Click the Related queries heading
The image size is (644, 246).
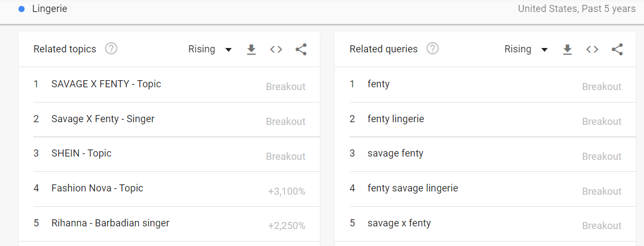[384, 49]
